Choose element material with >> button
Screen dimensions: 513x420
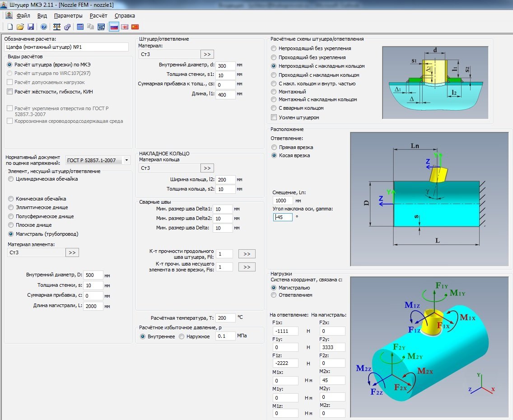(x=72, y=252)
